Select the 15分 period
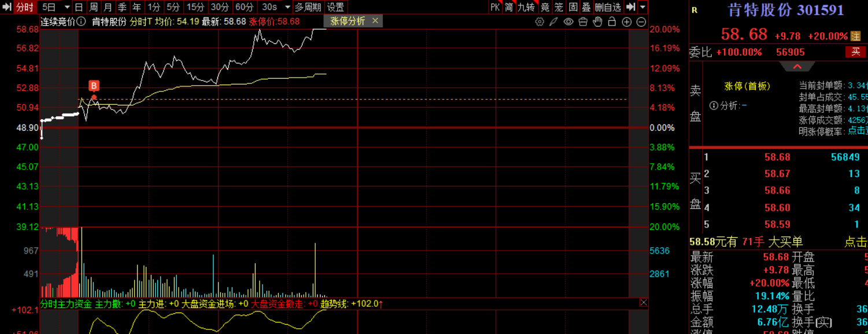The height and width of the screenshot is (334, 868). click(195, 8)
